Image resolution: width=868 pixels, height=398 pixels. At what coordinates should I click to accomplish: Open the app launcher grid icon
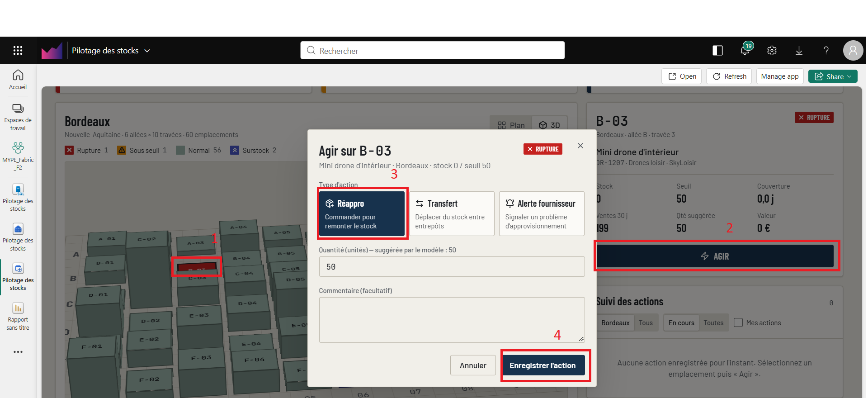[x=18, y=50]
